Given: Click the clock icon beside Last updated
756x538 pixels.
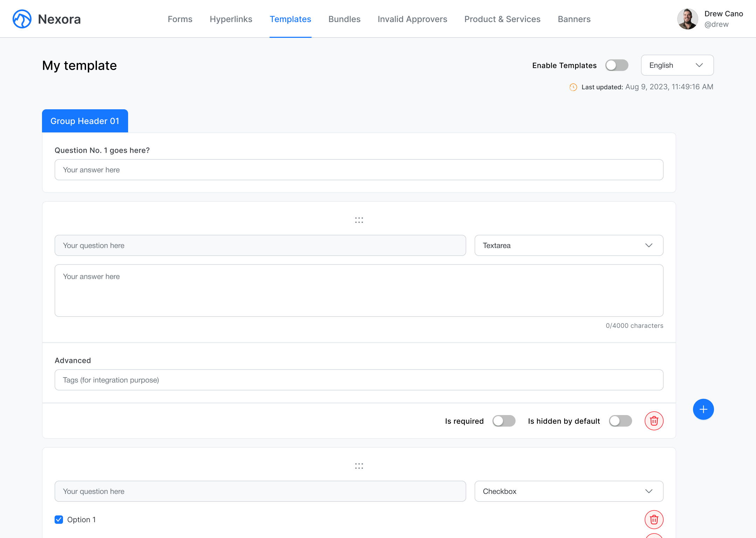Looking at the screenshot, I should 573,87.
